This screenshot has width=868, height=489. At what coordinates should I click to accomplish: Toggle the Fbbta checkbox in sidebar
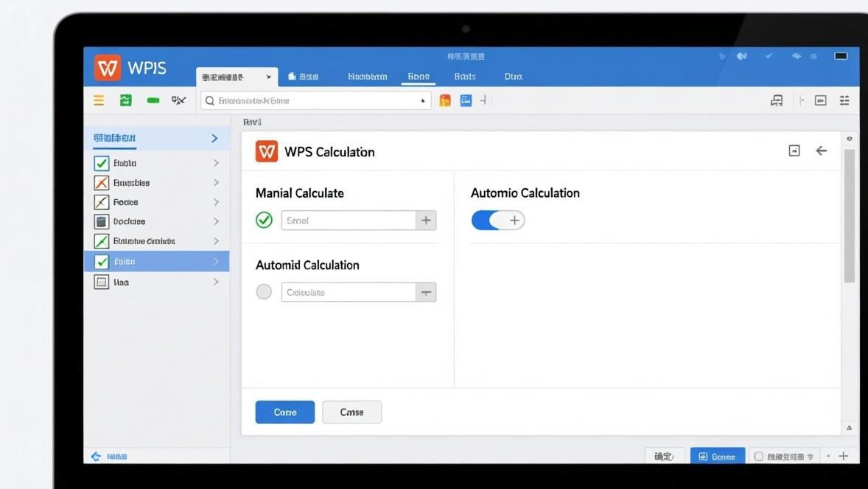tap(101, 163)
